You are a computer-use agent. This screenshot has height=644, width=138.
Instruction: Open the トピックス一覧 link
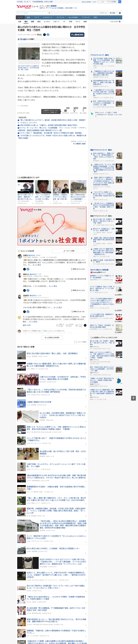point(115,21)
